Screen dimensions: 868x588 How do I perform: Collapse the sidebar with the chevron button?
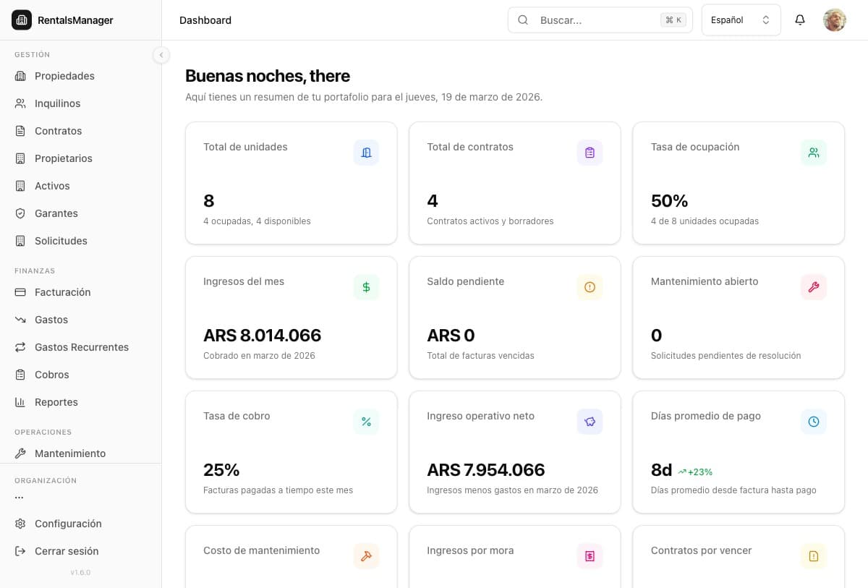(x=161, y=54)
